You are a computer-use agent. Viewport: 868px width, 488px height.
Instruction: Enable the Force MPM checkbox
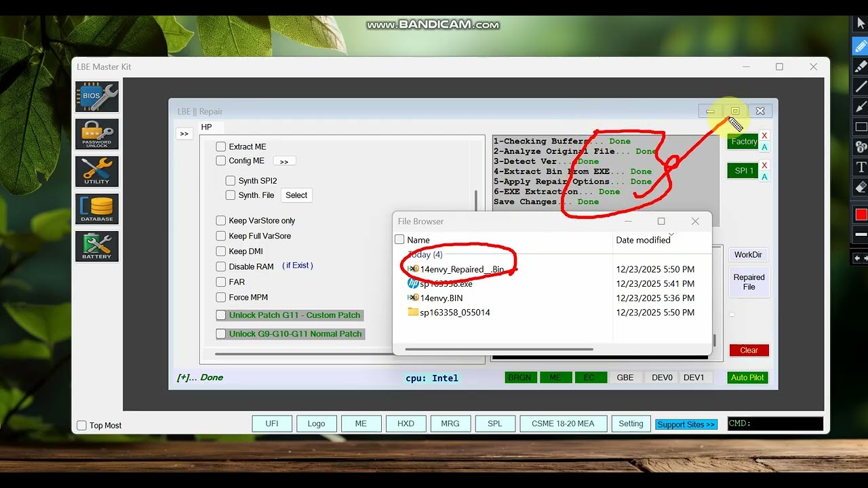[220, 298]
